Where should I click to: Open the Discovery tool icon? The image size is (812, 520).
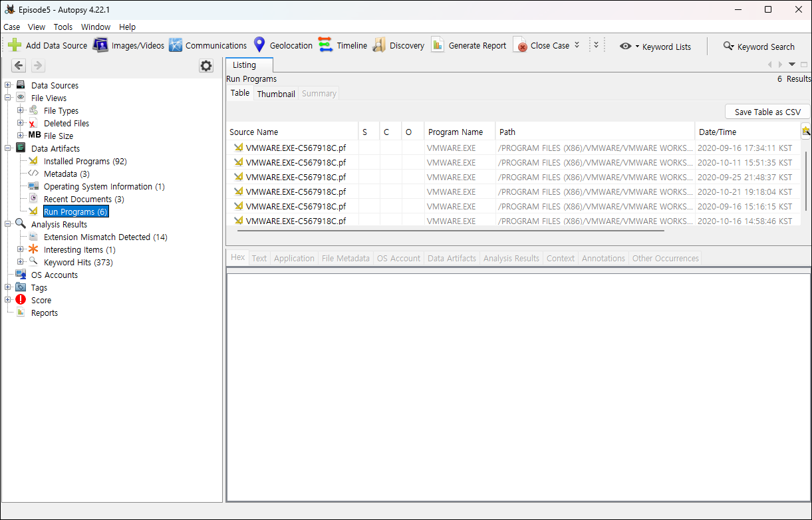pos(379,45)
